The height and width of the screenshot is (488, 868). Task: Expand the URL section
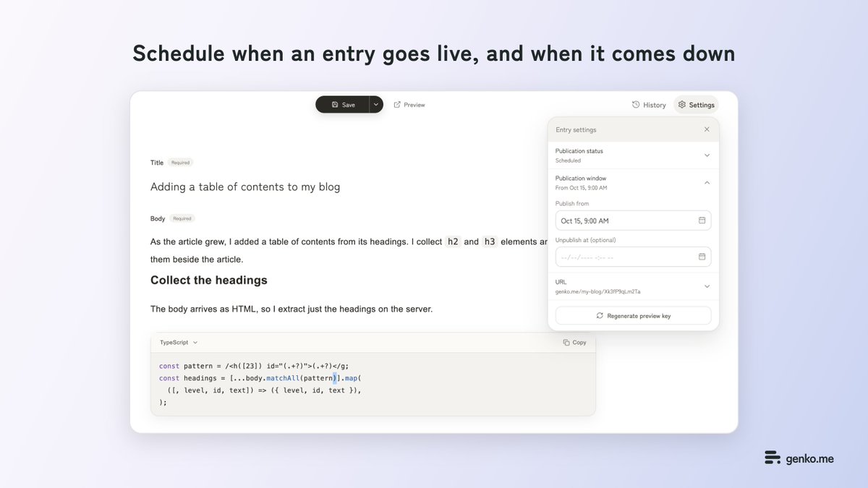pyautogui.click(x=633, y=286)
